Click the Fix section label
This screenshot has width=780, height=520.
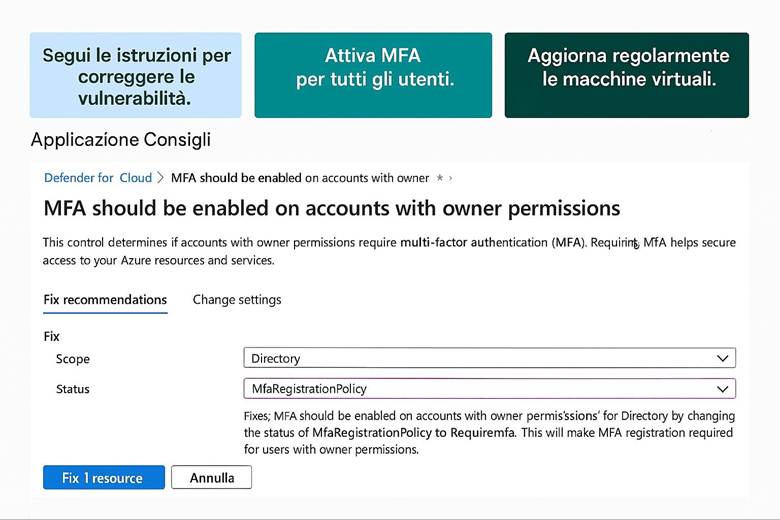click(52, 337)
